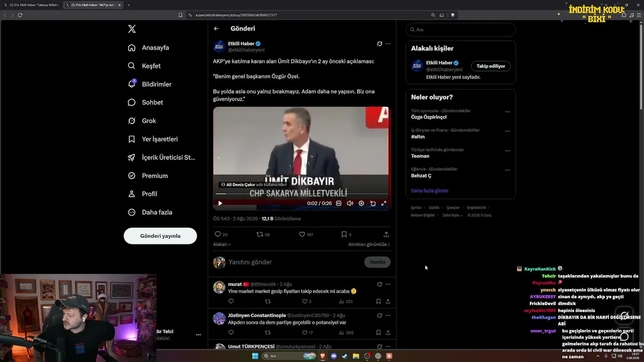The image size is (644, 362).
Task: Open options for Teoman trend
Action: click(x=507, y=151)
